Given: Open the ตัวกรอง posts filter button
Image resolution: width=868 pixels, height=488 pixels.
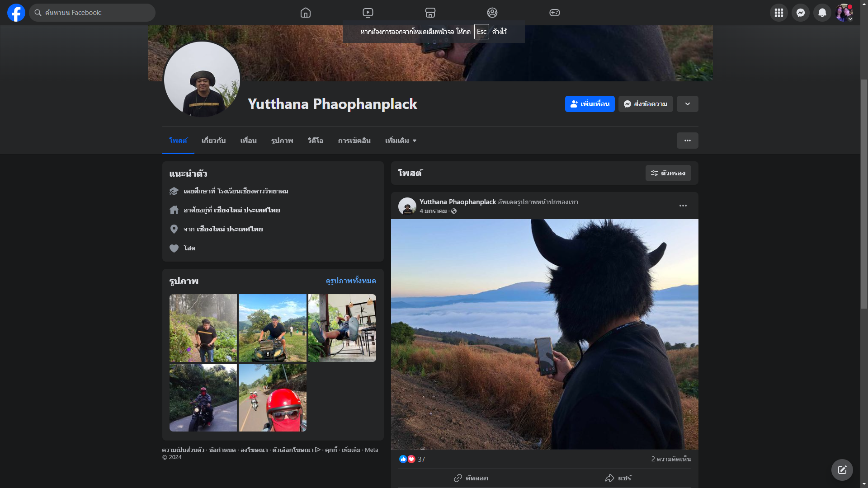Looking at the screenshot, I should [668, 173].
